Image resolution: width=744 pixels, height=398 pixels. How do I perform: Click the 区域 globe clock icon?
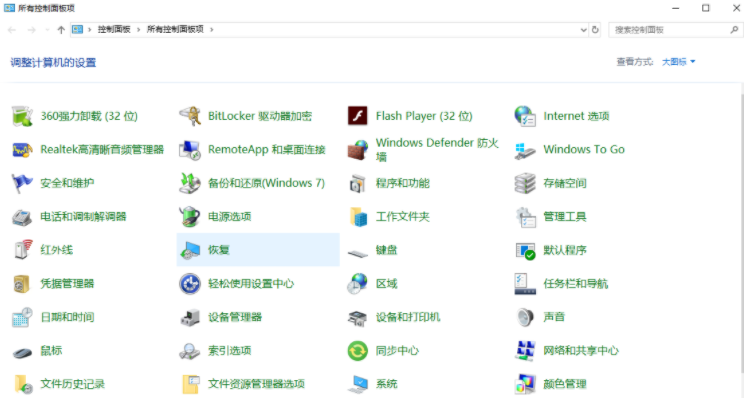(x=357, y=284)
